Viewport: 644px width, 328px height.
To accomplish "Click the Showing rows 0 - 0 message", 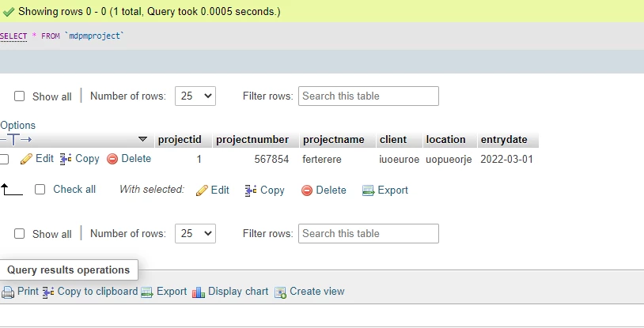I will point(149,12).
